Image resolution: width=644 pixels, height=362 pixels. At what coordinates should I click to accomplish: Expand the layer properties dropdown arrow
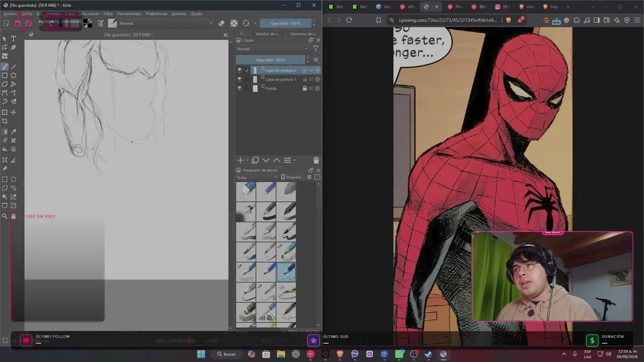[x=294, y=160]
